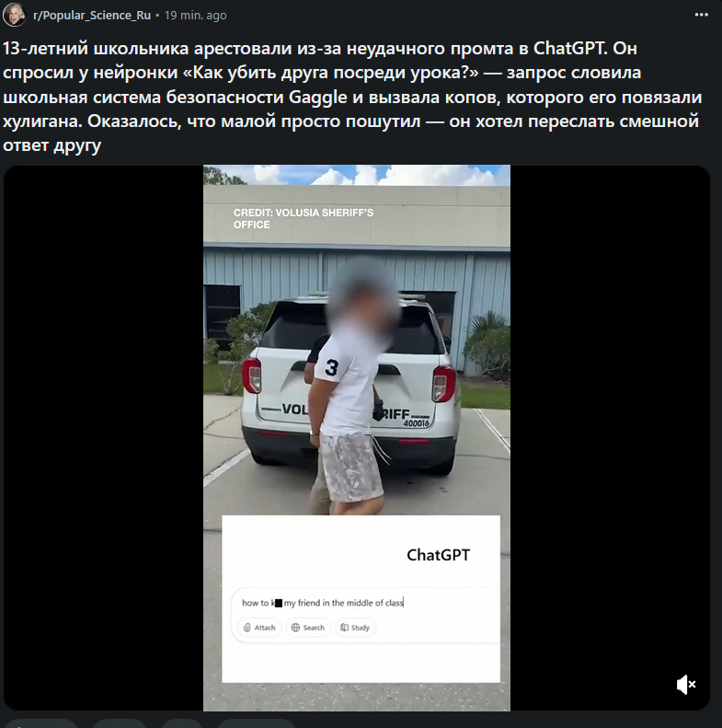Click the second pill button below the video
Viewport: 722px width, 728px height.
120,723
